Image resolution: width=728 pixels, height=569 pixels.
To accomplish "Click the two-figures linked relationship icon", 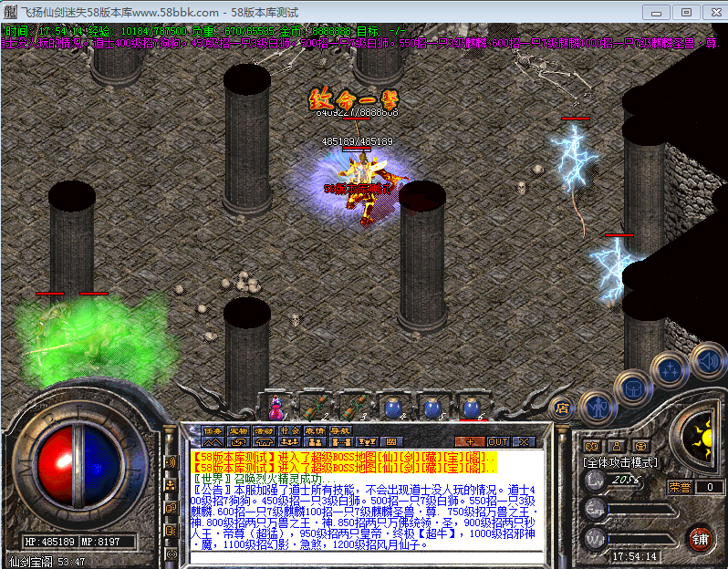I will pyautogui.click(x=341, y=442).
